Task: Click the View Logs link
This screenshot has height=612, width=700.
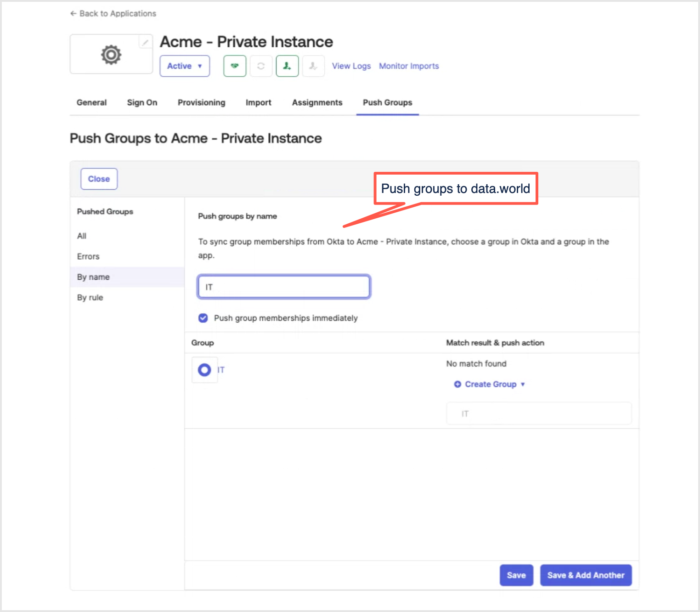Action: (x=351, y=66)
